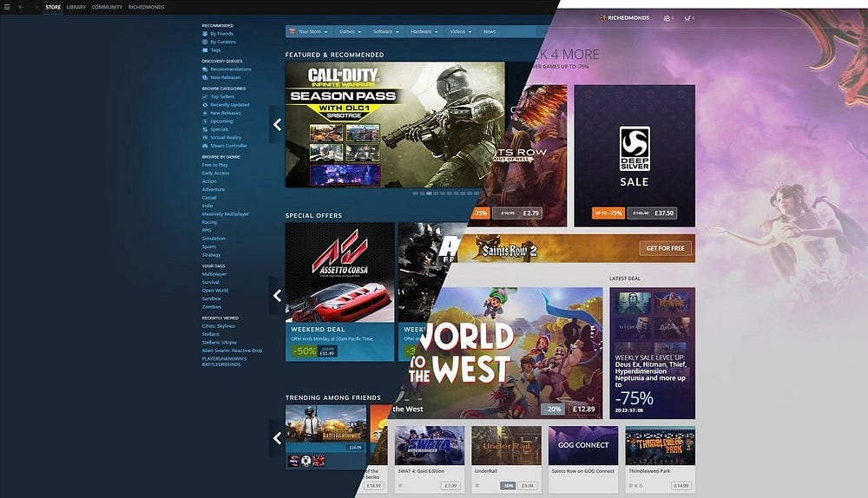Click the SWAT 4 £7.99 price button
The width and height of the screenshot is (868, 498).
(x=450, y=486)
